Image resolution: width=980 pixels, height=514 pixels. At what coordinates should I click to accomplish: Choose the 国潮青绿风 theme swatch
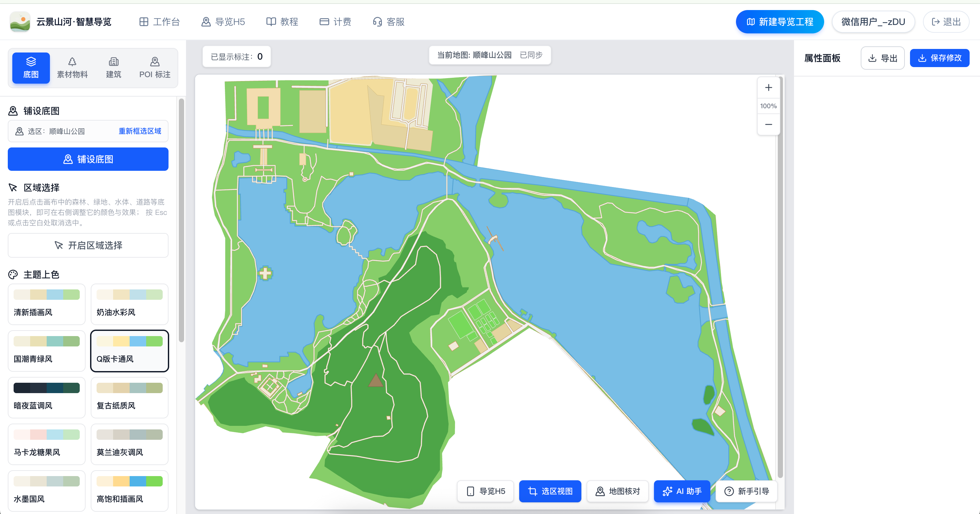(46, 351)
